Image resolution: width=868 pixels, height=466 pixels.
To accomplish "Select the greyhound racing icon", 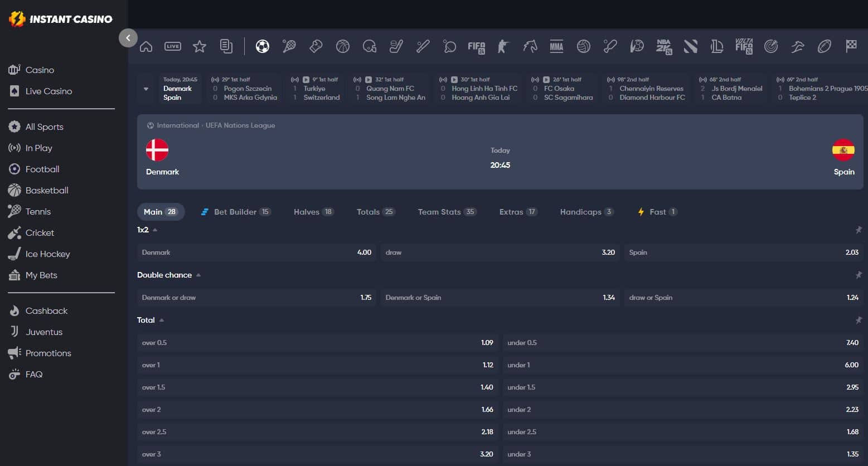I will (x=798, y=46).
